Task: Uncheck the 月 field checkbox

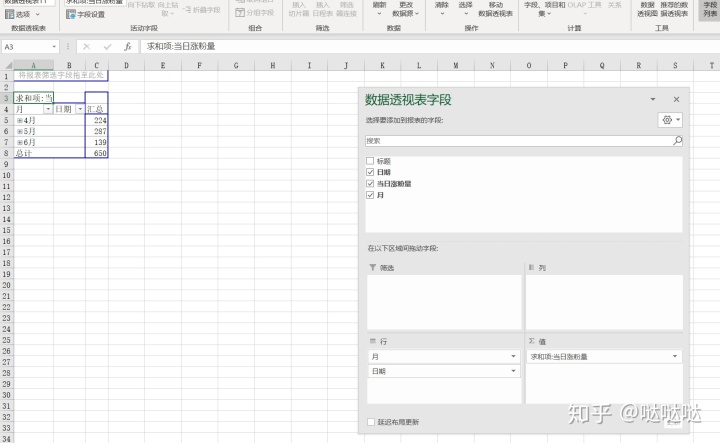Action: click(370, 195)
